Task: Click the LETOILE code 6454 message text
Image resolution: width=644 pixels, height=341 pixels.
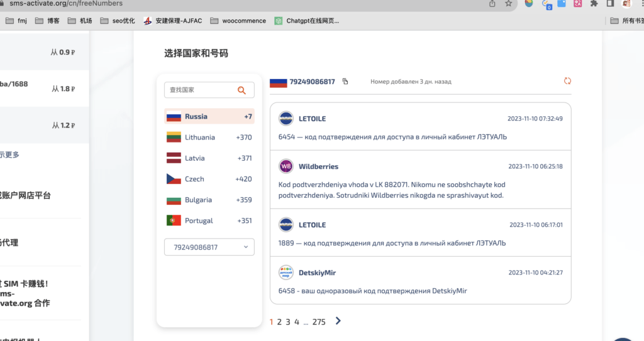Action: pos(392,137)
